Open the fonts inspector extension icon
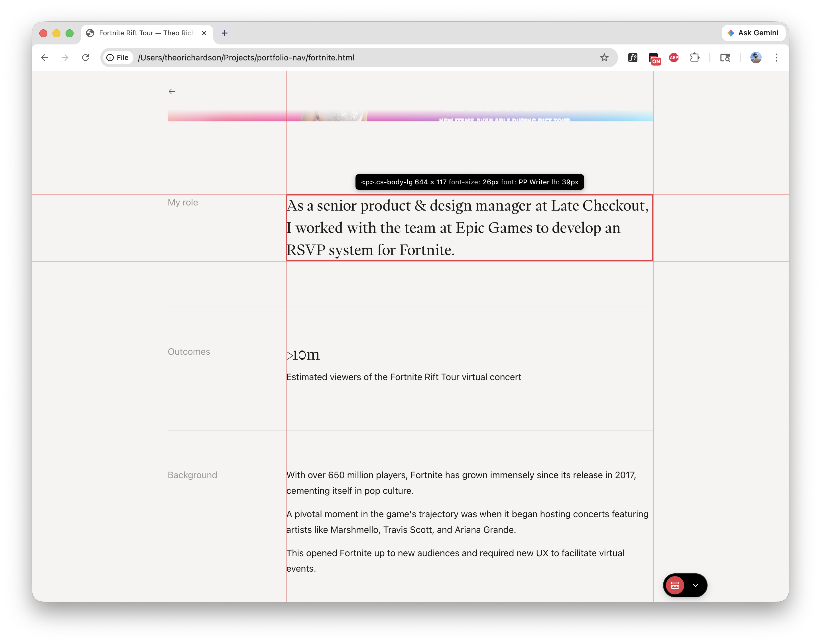Viewport: 821px width, 644px height. click(x=633, y=58)
